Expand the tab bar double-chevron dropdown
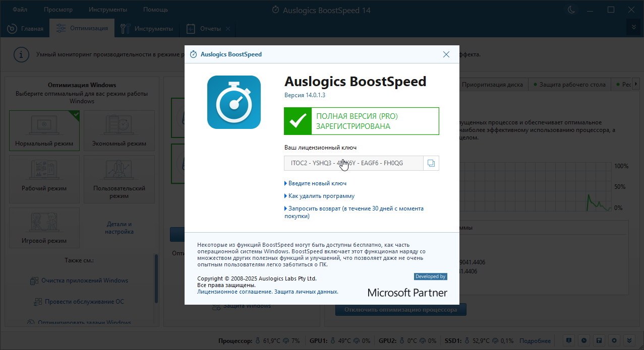644x350 pixels. click(633, 27)
